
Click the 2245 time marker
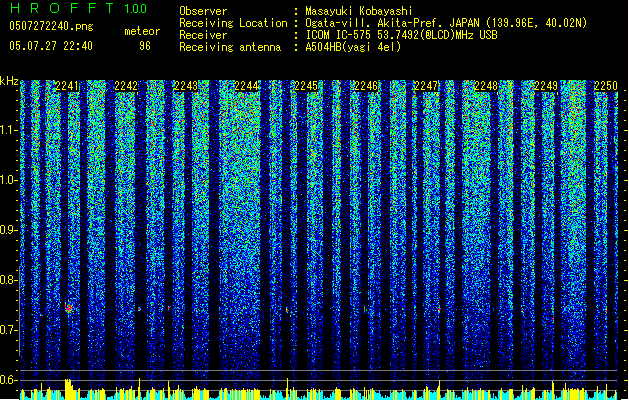(x=306, y=86)
